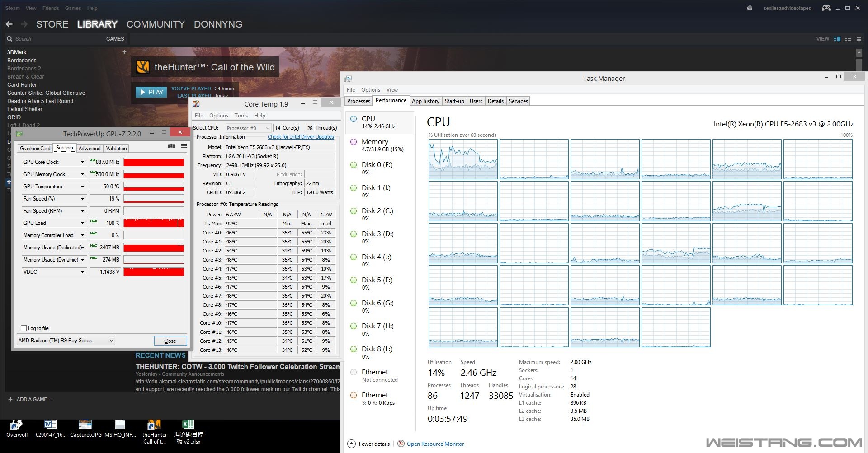Viewport: 868px width, 453px height.
Task: Open theHunter Call of the Wild desktop shortcut
Action: pos(155,432)
